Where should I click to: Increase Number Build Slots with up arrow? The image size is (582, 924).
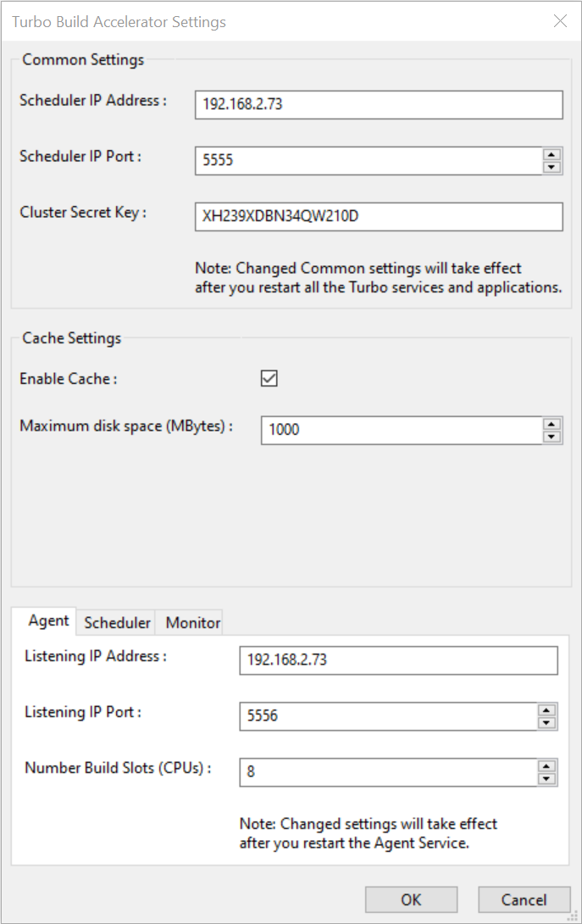click(x=547, y=765)
